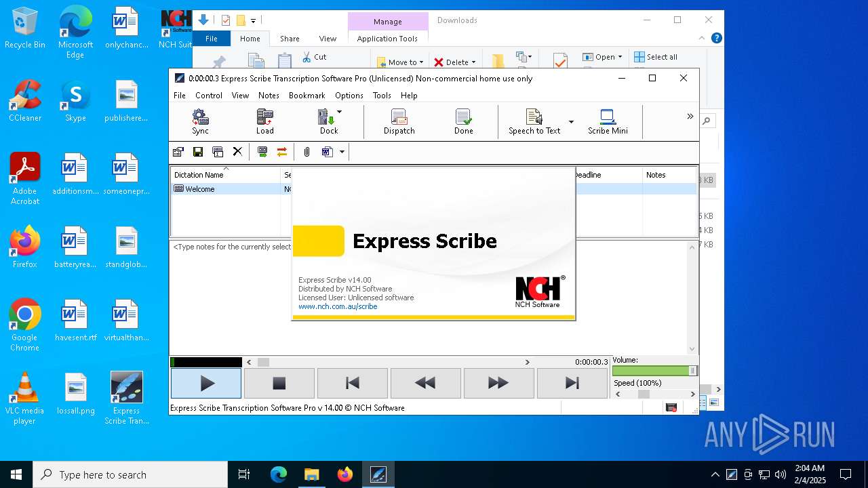Click the save floppy disk icon
Image resolution: width=868 pixels, height=488 pixels.
click(x=198, y=152)
